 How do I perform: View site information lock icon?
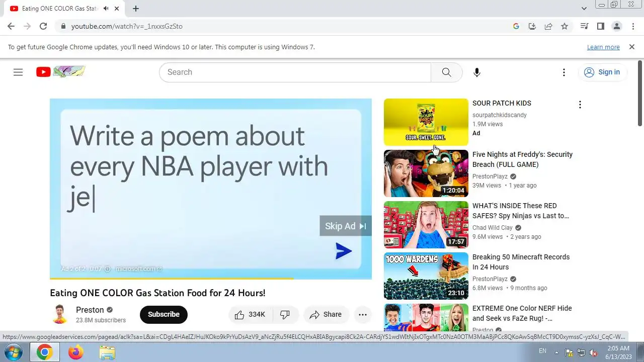click(x=63, y=26)
